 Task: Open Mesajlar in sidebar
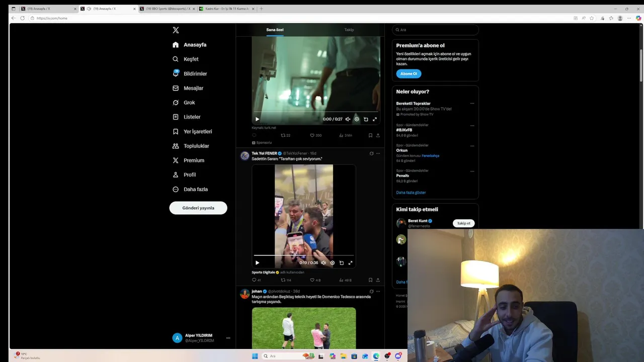click(188, 88)
